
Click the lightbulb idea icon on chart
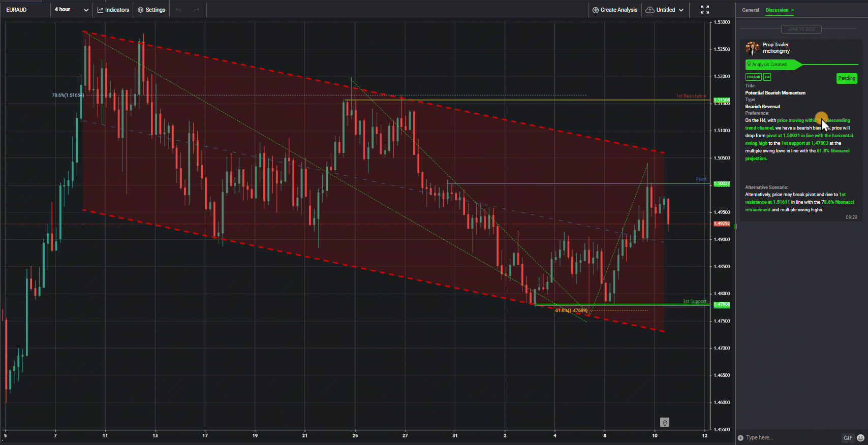point(664,422)
